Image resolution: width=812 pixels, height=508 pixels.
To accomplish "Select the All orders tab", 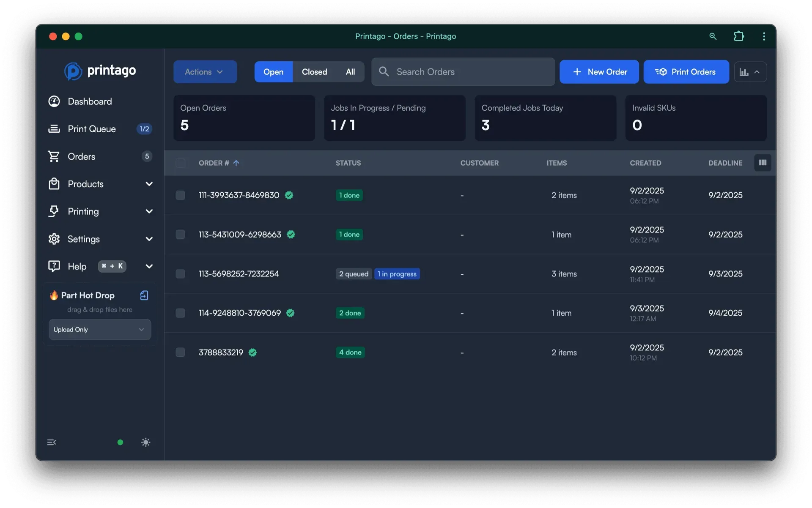I will point(350,72).
